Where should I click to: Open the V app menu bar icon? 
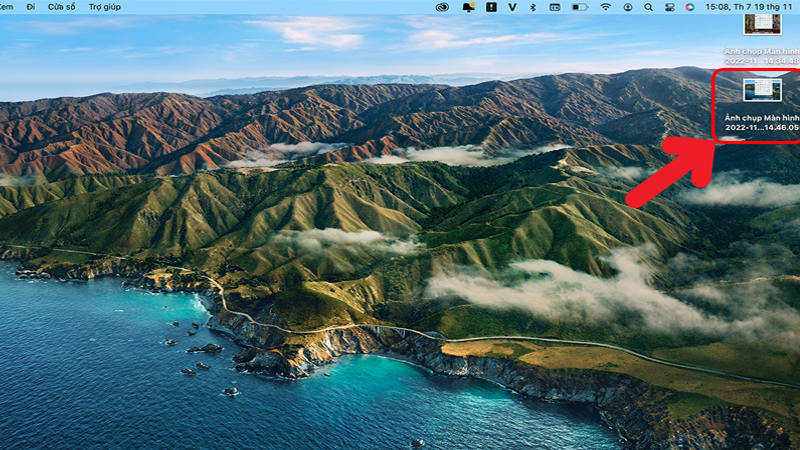(x=512, y=7)
